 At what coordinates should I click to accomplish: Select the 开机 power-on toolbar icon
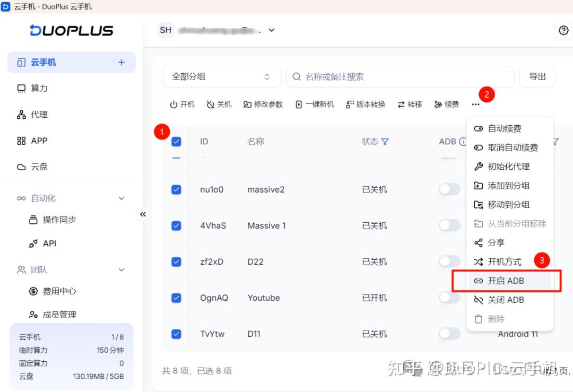[x=182, y=104]
